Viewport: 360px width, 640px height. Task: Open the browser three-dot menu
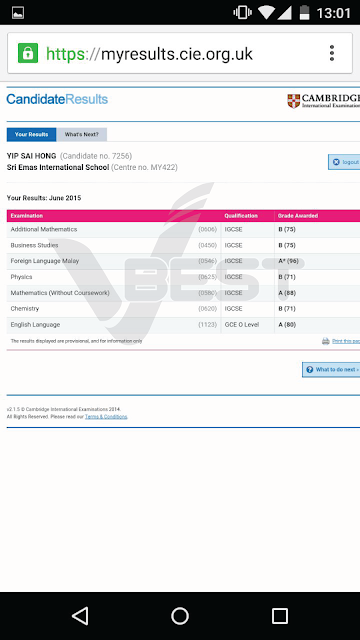(x=331, y=53)
